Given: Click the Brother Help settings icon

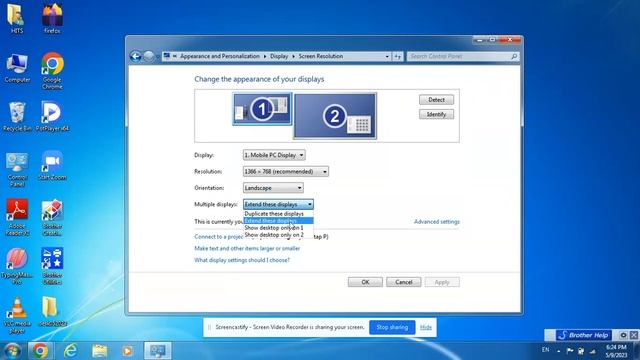Looking at the screenshot, I should tap(623, 335).
